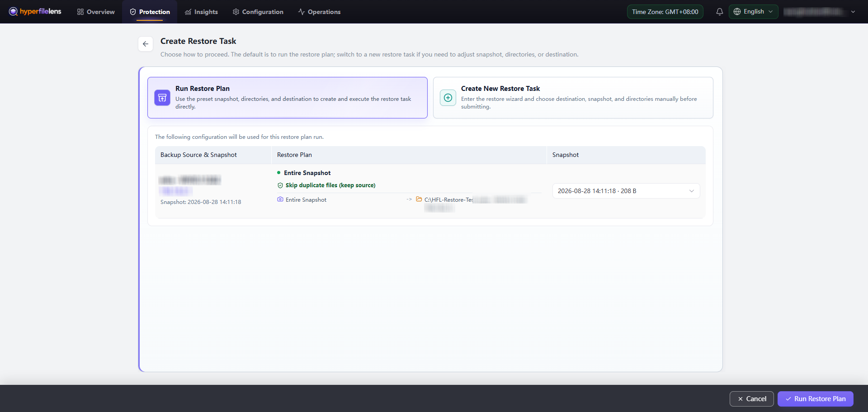Select the Create New Restore Task card
Screen dimensions: 868x412
click(x=573, y=98)
